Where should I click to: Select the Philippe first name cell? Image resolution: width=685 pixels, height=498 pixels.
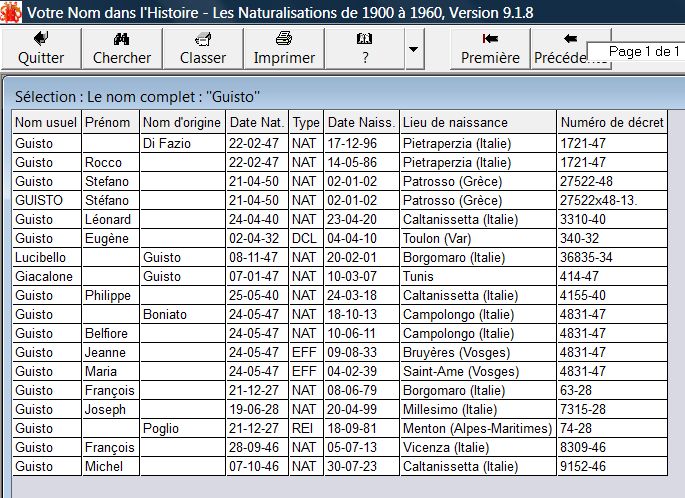(111, 295)
